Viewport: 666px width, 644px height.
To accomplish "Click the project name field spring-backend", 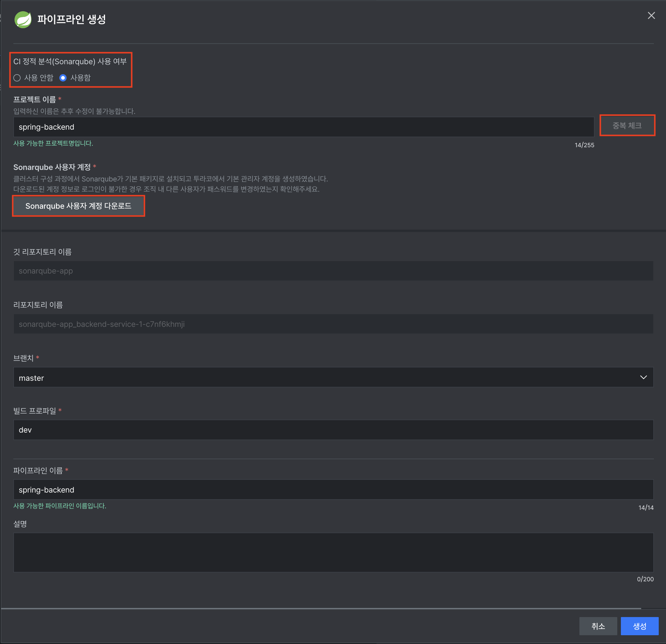I will pyautogui.click(x=303, y=127).
